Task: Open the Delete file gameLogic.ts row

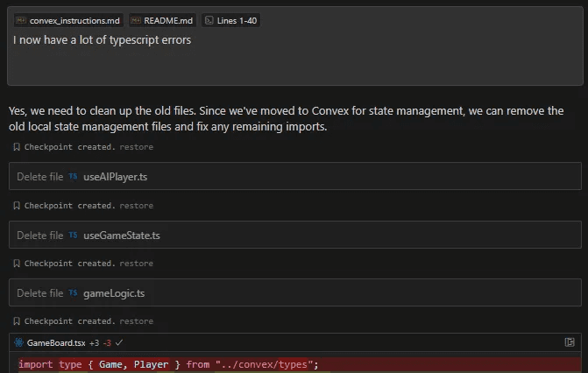Action: [294, 292]
